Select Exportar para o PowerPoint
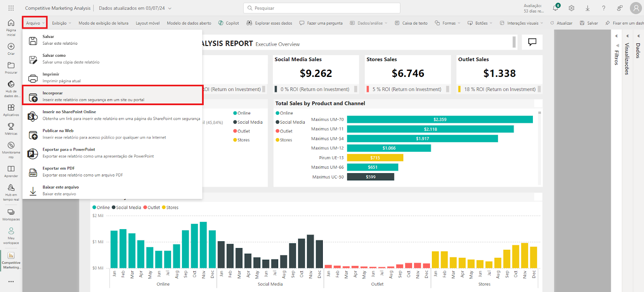Viewport: 644px width, 292px height. pos(112,153)
